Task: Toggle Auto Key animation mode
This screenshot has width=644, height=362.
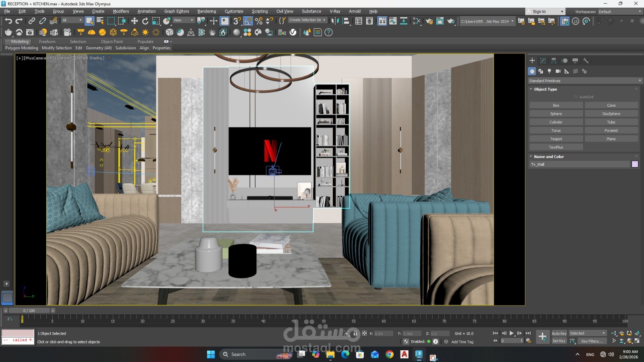Action: point(559,333)
